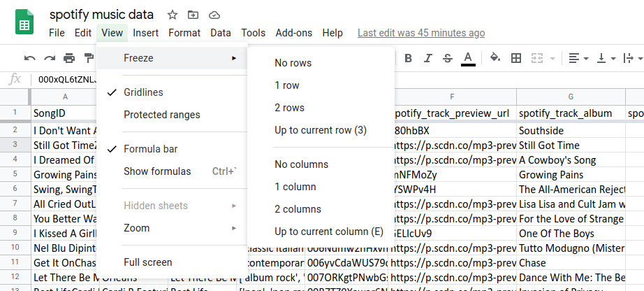Screen dimensions: 644x291
Task: Apply bold formatting
Action: click(409, 58)
